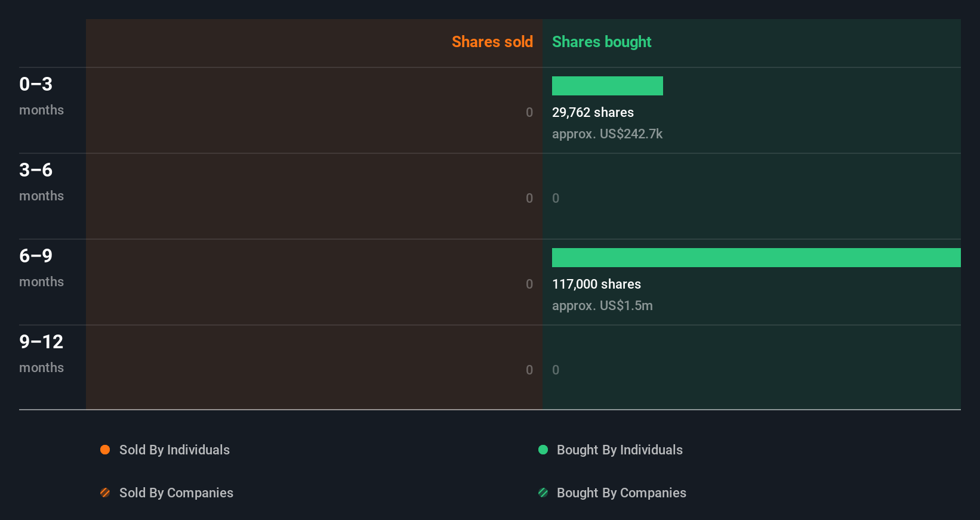The width and height of the screenshot is (980, 520).
Task: Click the Shares bought column header
Action: [602, 42]
